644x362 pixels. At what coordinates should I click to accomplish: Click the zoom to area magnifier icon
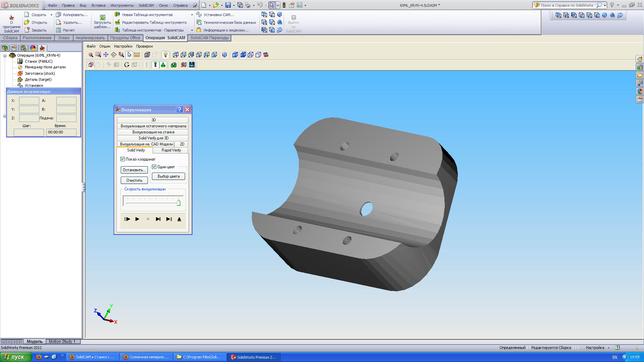point(98,55)
